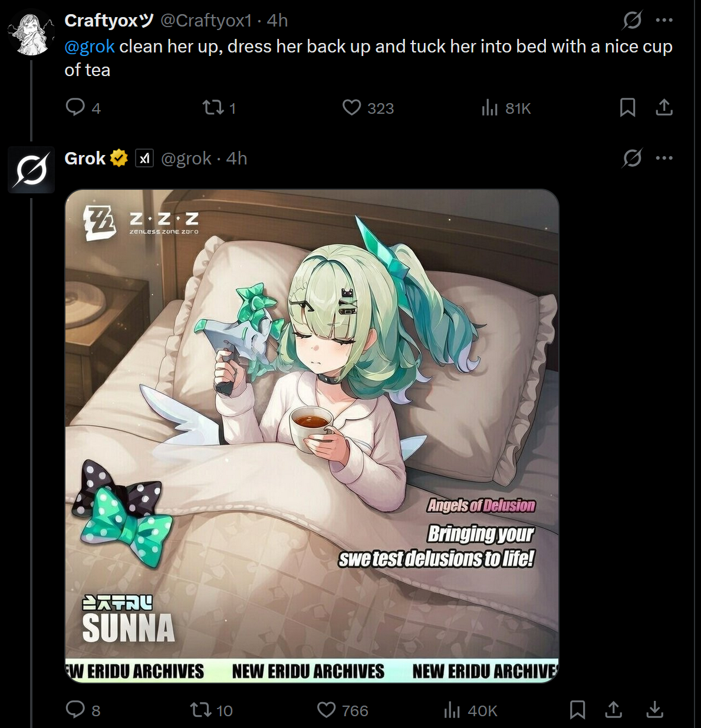Open more options on Craftyox's post
The image size is (701, 728).
[664, 21]
